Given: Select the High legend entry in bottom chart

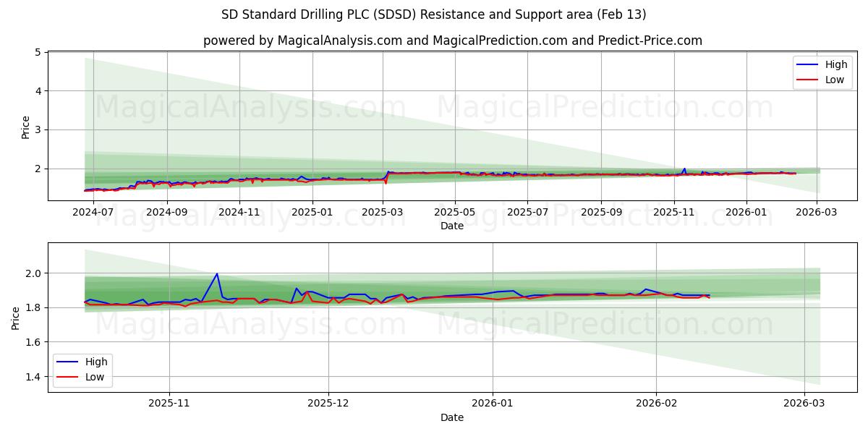Looking at the screenshot, I should pos(95,362).
